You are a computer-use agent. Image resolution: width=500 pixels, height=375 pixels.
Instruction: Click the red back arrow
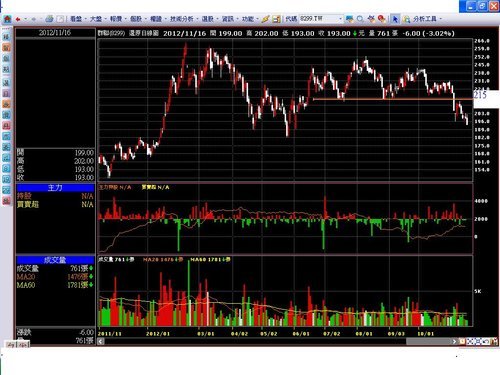(18, 19)
